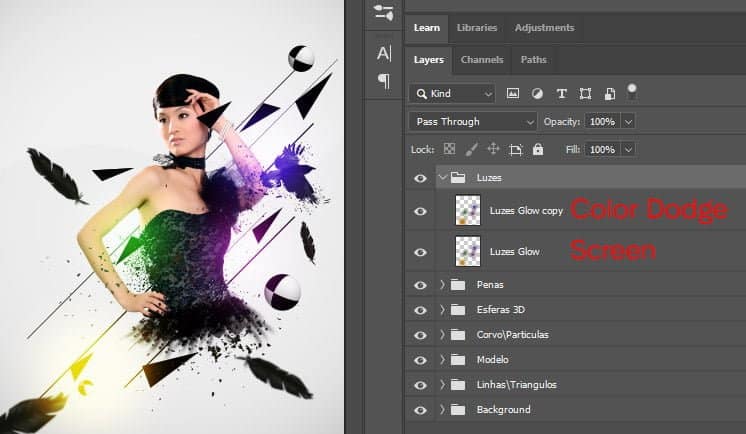Image resolution: width=746 pixels, height=434 pixels.
Task: Switch to the Libraries tab
Action: 477,28
